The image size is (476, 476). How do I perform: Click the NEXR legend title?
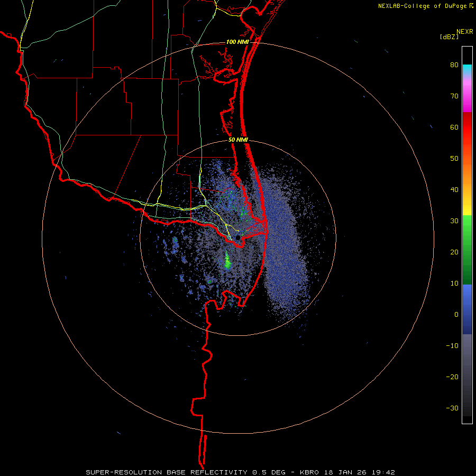[x=465, y=32]
